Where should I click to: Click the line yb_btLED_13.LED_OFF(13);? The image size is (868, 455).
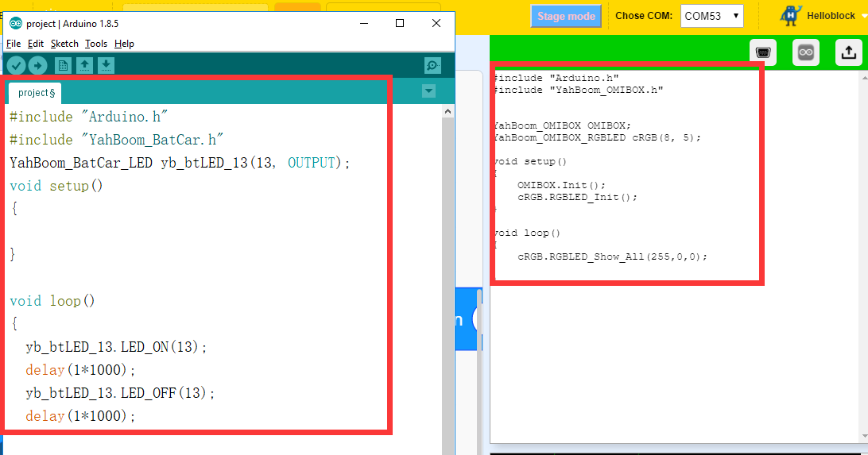119,392
